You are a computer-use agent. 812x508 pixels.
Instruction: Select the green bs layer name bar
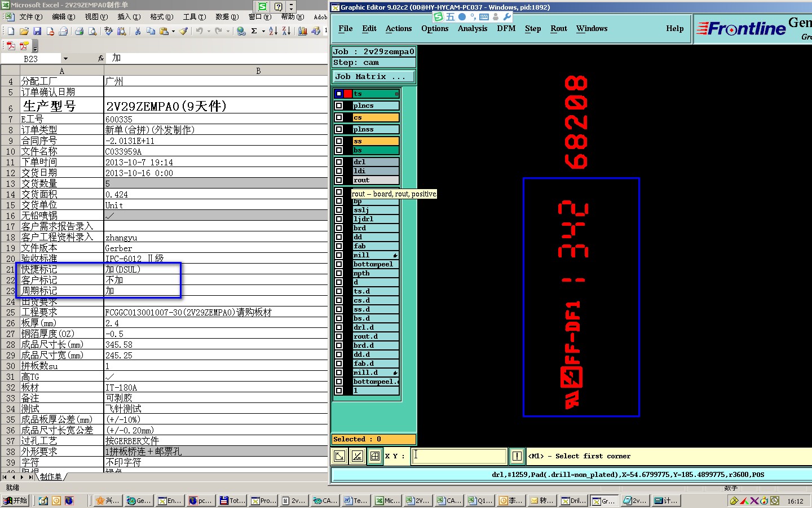(376, 150)
